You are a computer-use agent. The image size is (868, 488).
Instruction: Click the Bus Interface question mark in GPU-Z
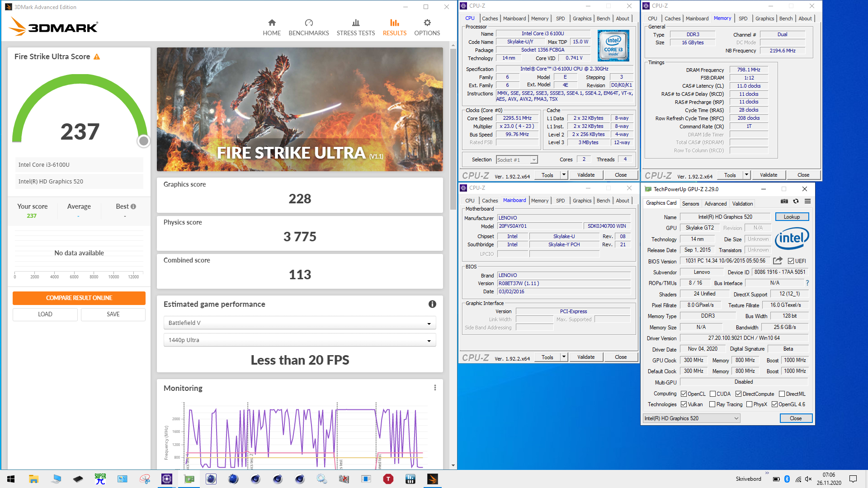coord(807,283)
